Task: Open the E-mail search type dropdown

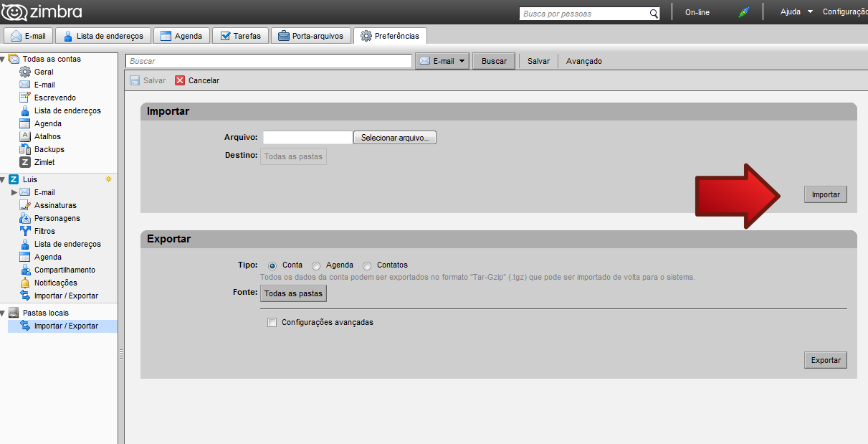Action: (x=442, y=61)
